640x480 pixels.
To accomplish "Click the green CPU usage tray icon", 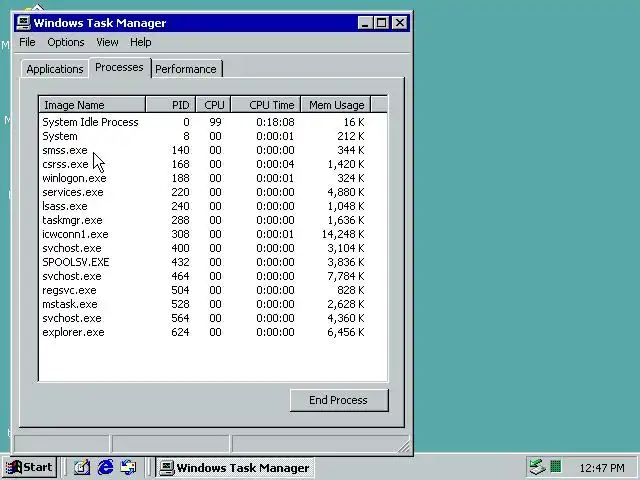I will click(x=556, y=466).
